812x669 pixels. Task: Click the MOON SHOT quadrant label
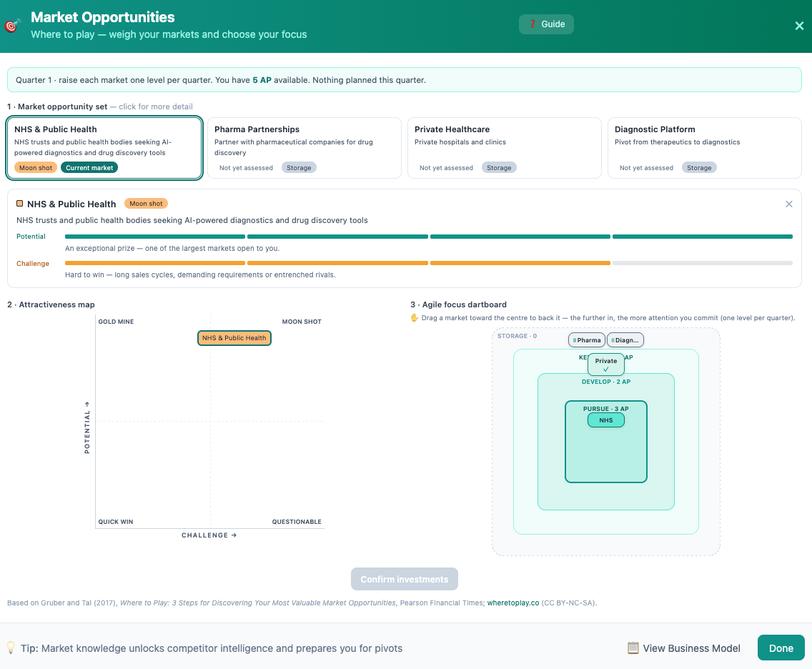[x=302, y=322]
